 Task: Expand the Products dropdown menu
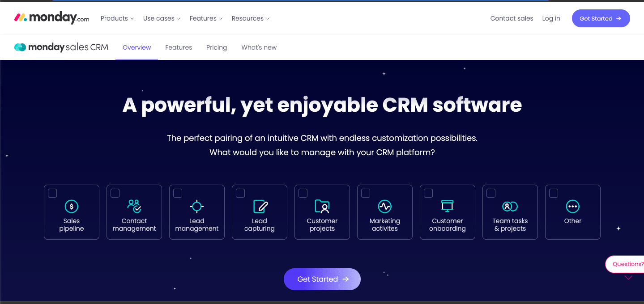[x=117, y=18]
